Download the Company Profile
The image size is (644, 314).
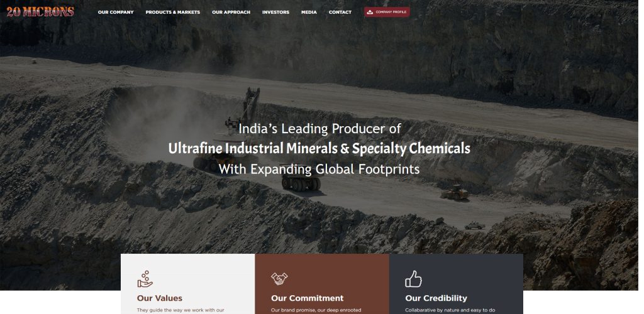387,12
